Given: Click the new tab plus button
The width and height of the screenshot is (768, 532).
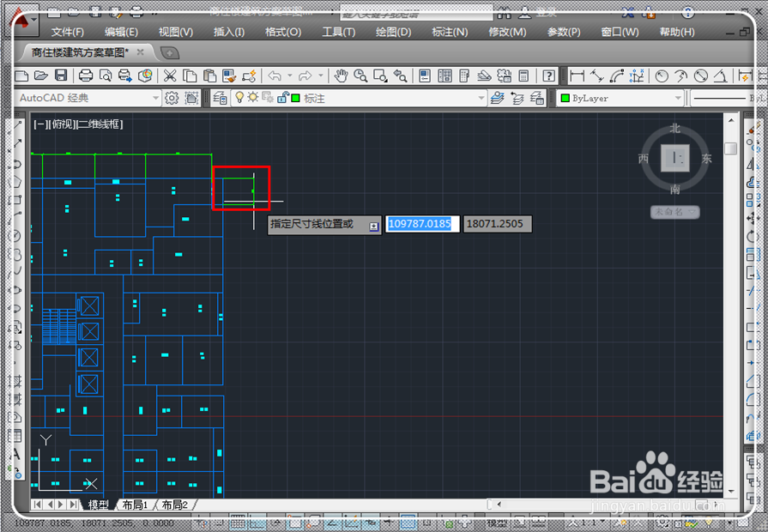Looking at the screenshot, I should (169, 52).
